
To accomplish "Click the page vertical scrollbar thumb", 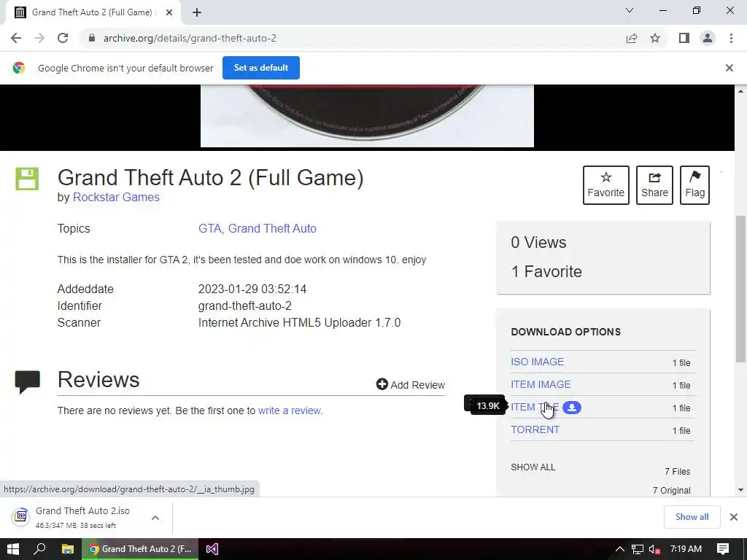I will point(740,289).
